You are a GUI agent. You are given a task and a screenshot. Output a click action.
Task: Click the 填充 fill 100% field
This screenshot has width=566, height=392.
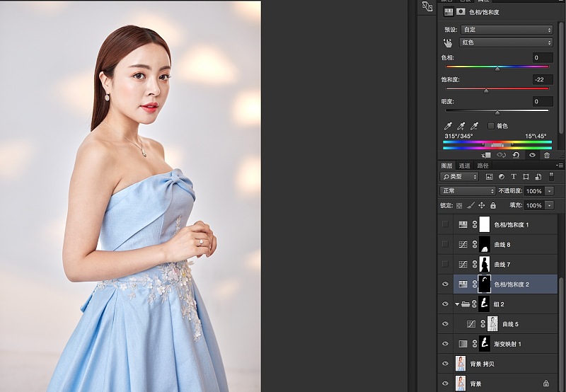[x=535, y=205]
